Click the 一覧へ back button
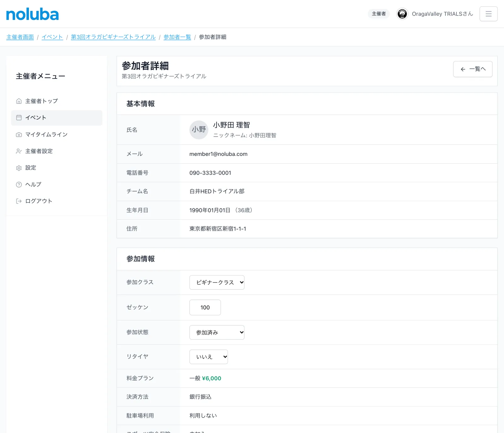The width and height of the screenshot is (504, 433). tap(473, 69)
